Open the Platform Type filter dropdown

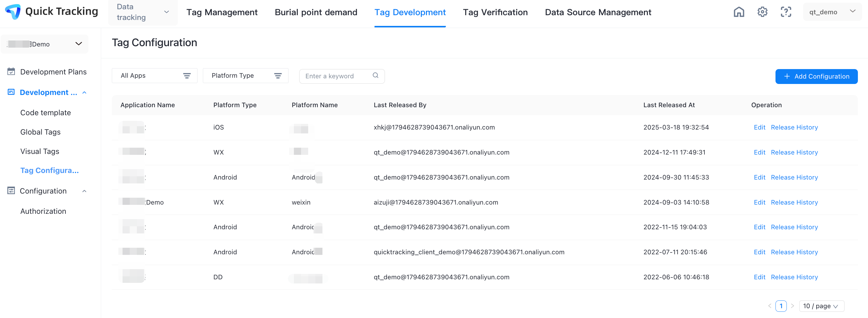tap(245, 76)
